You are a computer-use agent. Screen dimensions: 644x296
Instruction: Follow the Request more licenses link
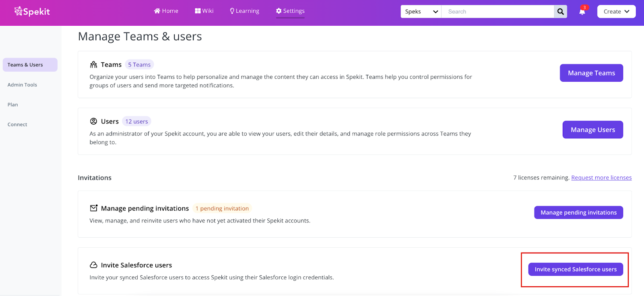click(x=601, y=177)
